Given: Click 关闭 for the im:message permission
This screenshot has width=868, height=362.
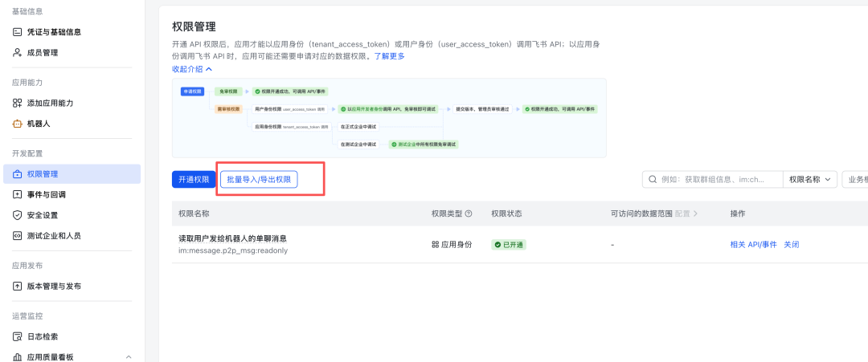Looking at the screenshot, I should pyautogui.click(x=792, y=245).
